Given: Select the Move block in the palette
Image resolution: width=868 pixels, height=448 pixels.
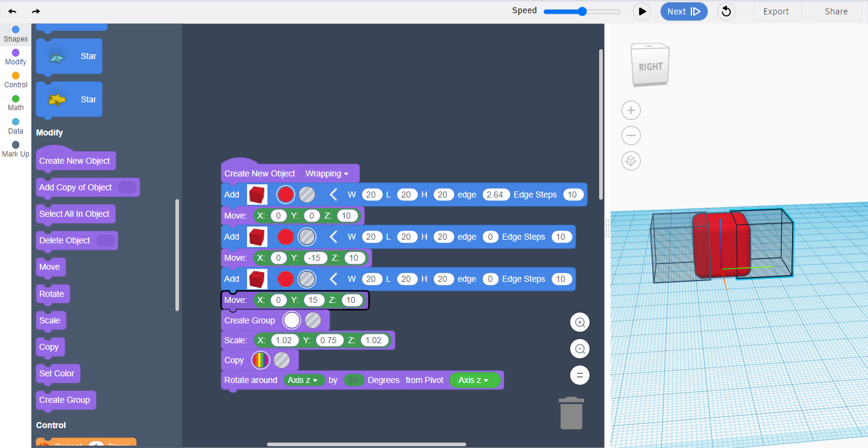Looking at the screenshot, I should tap(51, 267).
